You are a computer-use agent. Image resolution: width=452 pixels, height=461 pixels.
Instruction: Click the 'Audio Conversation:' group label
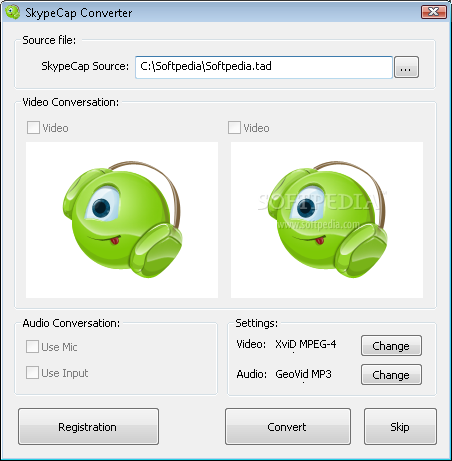click(71, 323)
